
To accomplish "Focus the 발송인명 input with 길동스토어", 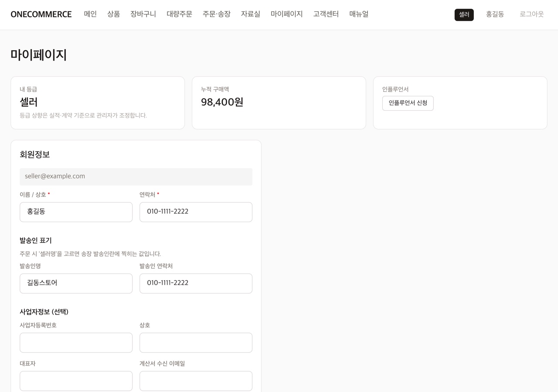I will point(76,284).
